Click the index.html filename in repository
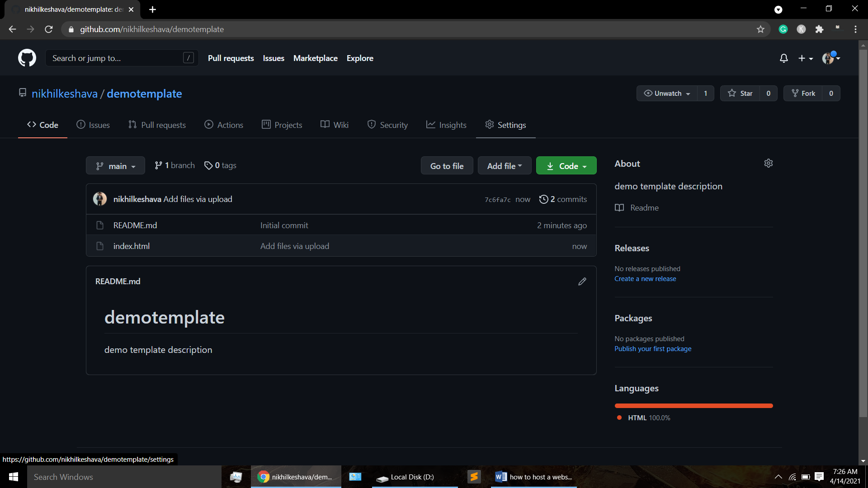This screenshot has width=868, height=488. (x=132, y=245)
